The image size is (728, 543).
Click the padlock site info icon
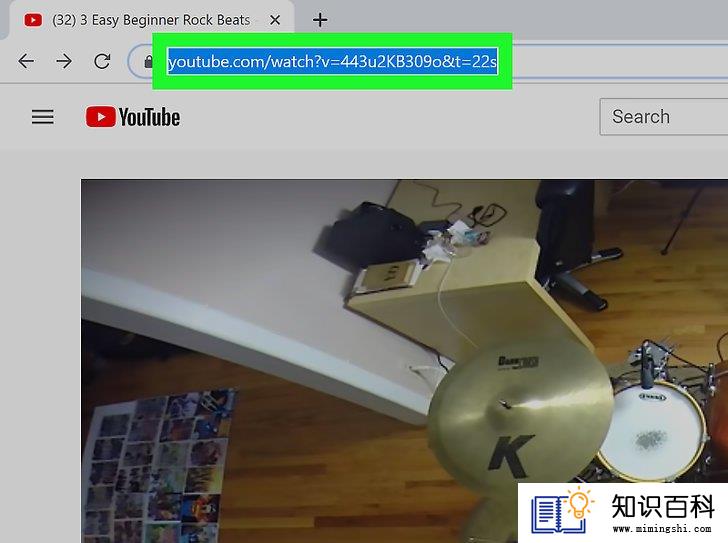[148, 61]
